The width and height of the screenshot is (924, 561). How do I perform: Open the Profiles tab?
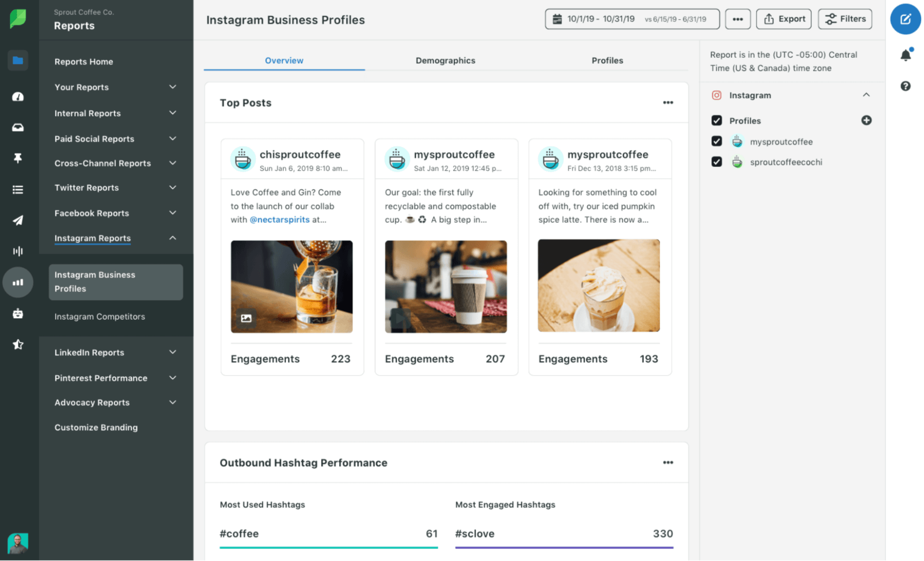607,60
